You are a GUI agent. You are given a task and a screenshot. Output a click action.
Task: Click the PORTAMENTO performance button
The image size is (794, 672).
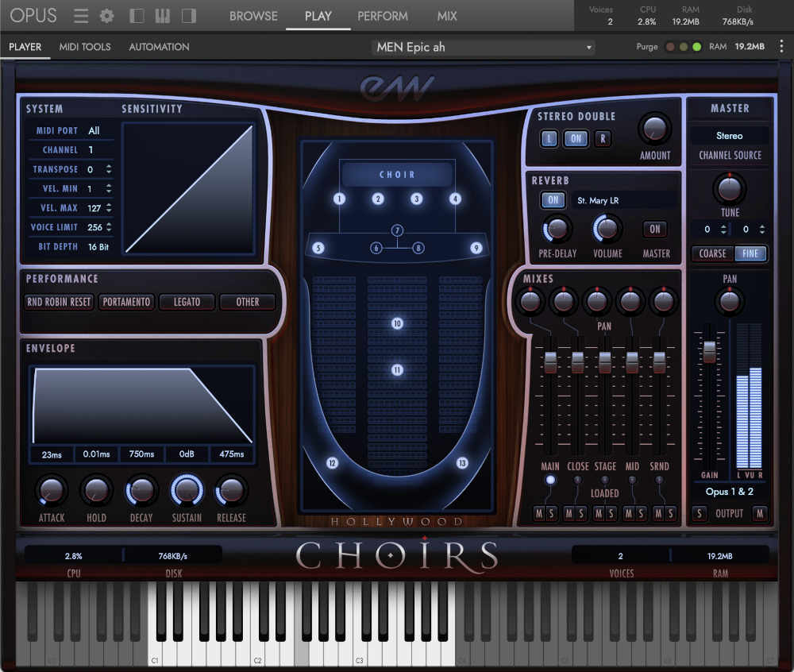tap(126, 302)
